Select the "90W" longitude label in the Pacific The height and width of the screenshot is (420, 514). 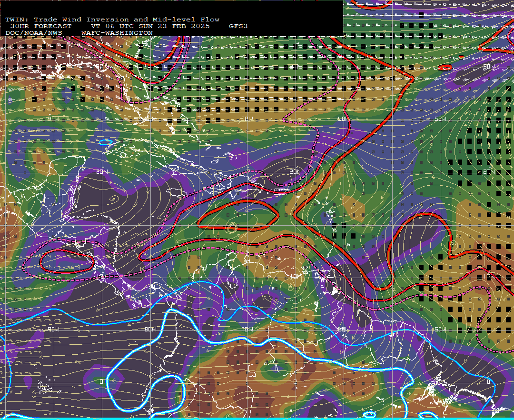pos(53,329)
